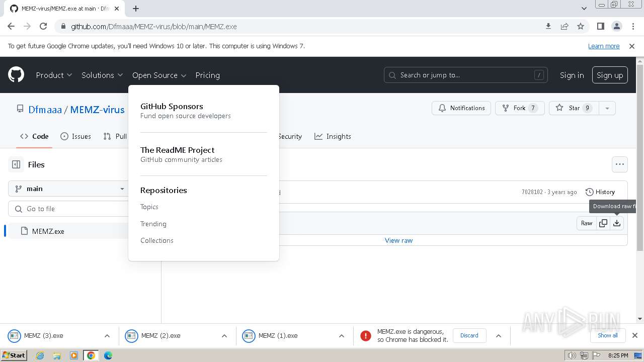Open the main branch selector dropdown
The height and width of the screenshot is (362, 644).
point(69,189)
